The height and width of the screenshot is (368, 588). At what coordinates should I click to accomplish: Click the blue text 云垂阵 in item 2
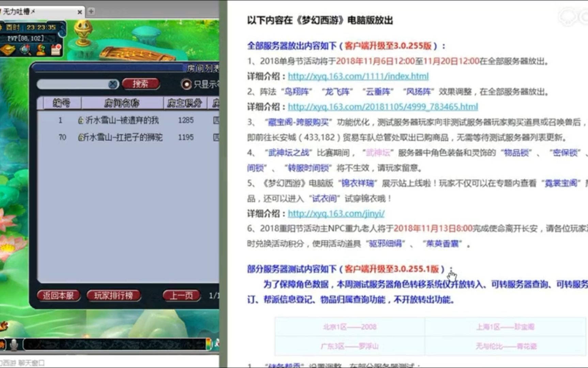pyautogui.click(x=378, y=92)
